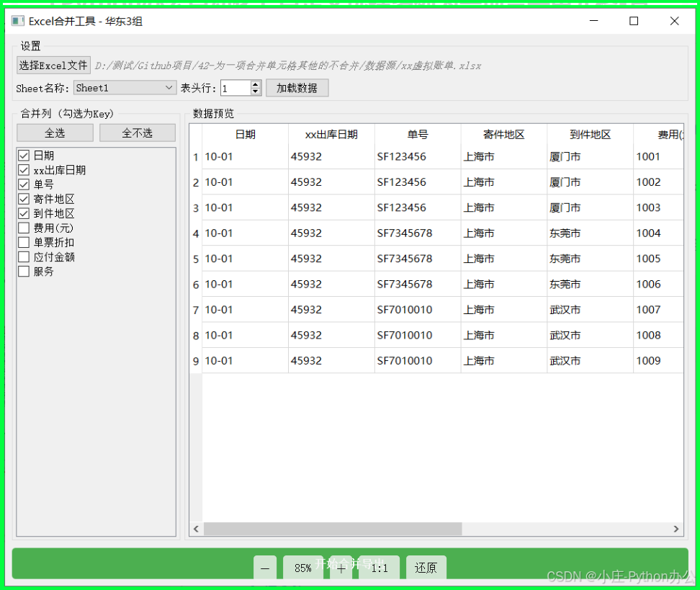The width and height of the screenshot is (700, 590).
Task: Click inside the 表头行 number input field
Action: (x=234, y=88)
